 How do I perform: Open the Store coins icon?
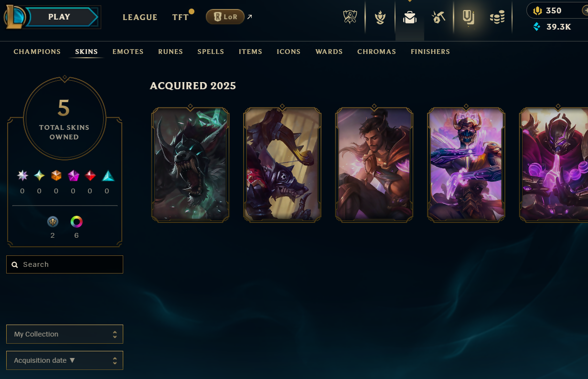point(497,18)
